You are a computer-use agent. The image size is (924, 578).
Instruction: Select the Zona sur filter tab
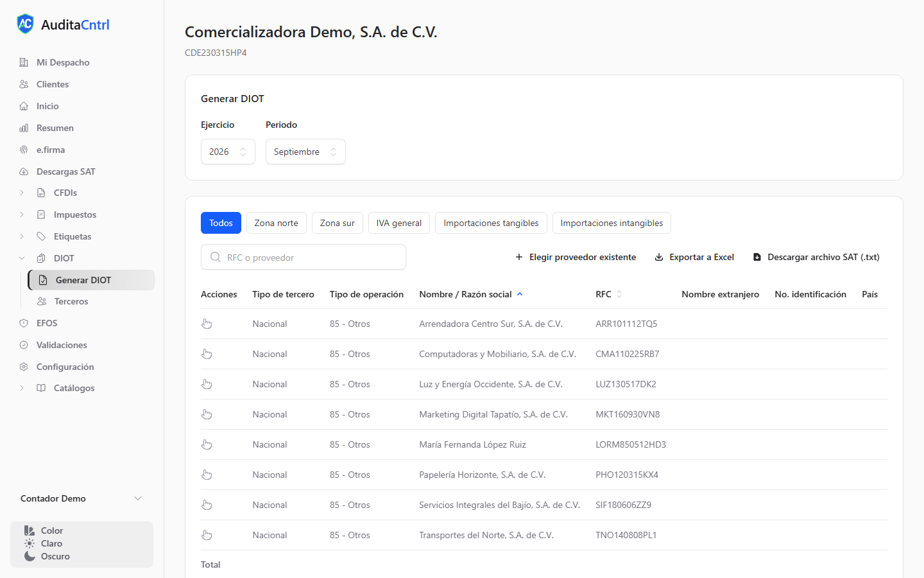coord(338,223)
